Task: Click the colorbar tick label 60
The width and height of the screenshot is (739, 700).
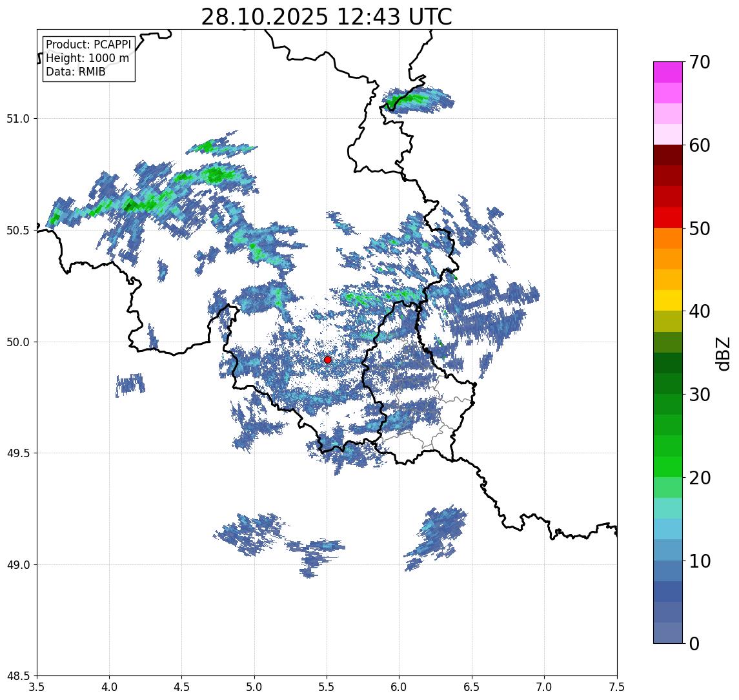Action: [700, 146]
